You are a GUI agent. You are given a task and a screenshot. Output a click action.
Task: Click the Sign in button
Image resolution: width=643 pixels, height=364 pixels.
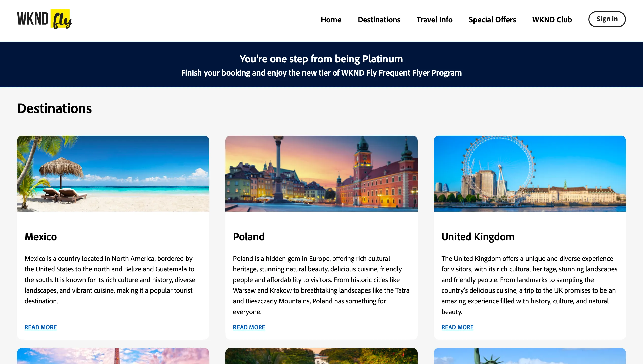607,19
